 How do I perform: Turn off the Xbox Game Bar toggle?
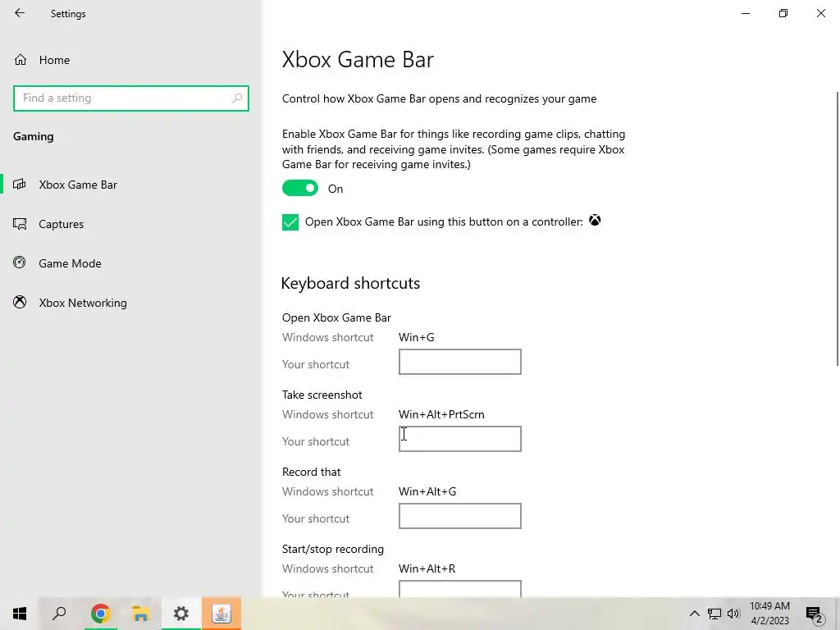click(x=300, y=188)
